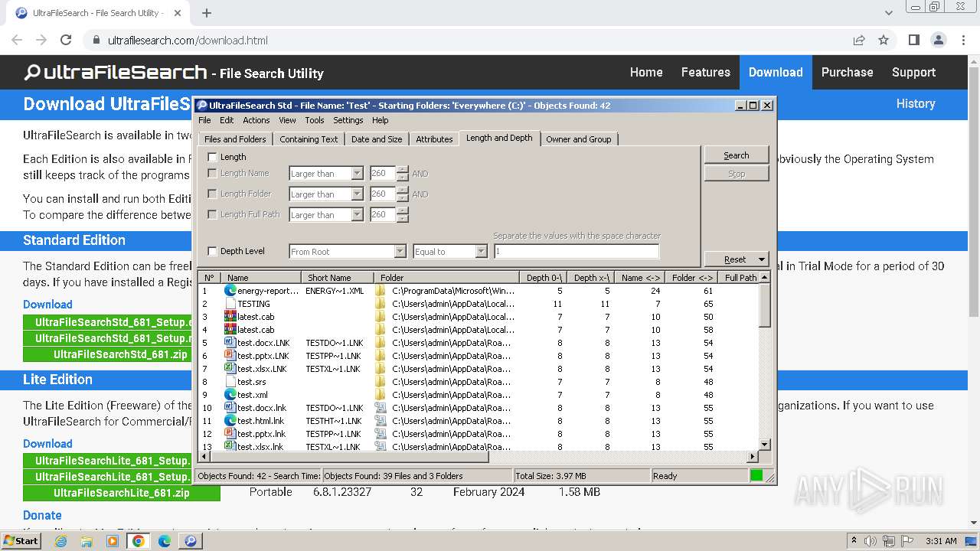980x551 pixels.
Task: Open UltraFileSearch taskbar icon
Action: pyautogui.click(x=191, y=541)
